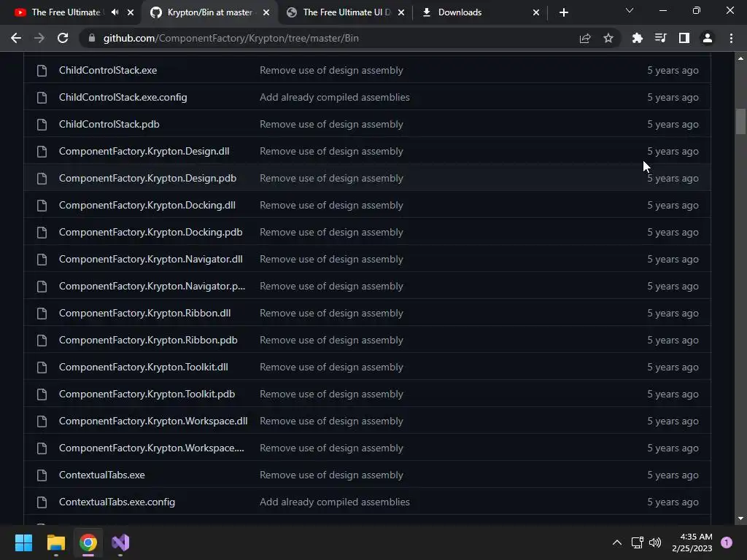Screen dimensions: 747x560
Task: Open ChildControlStack.pdb file
Action: coord(109,124)
